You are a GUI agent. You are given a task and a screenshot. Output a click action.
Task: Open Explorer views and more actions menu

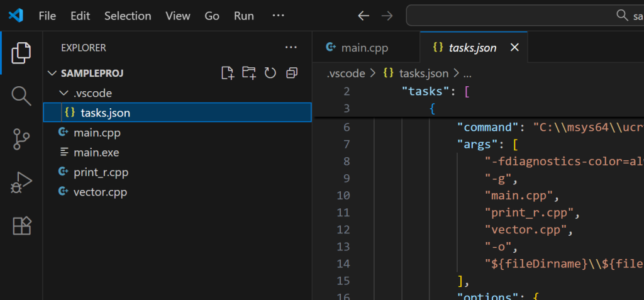[x=291, y=48]
